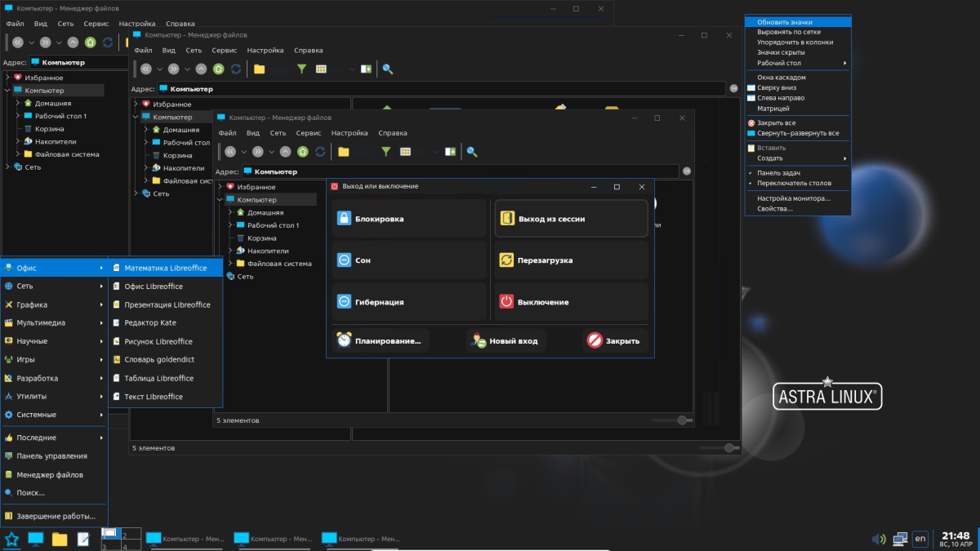Apply the green funnel filter icon
The width and height of the screenshot is (980, 551).
pos(385,151)
